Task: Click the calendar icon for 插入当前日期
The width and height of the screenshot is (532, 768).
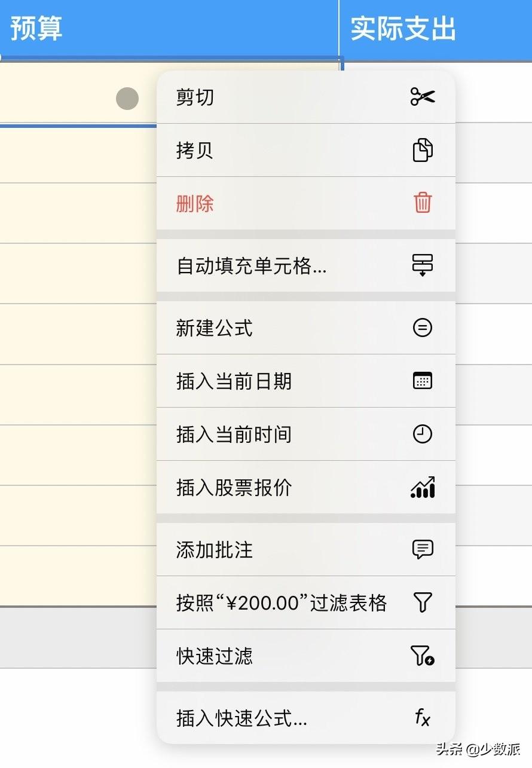Action: click(x=423, y=381)
